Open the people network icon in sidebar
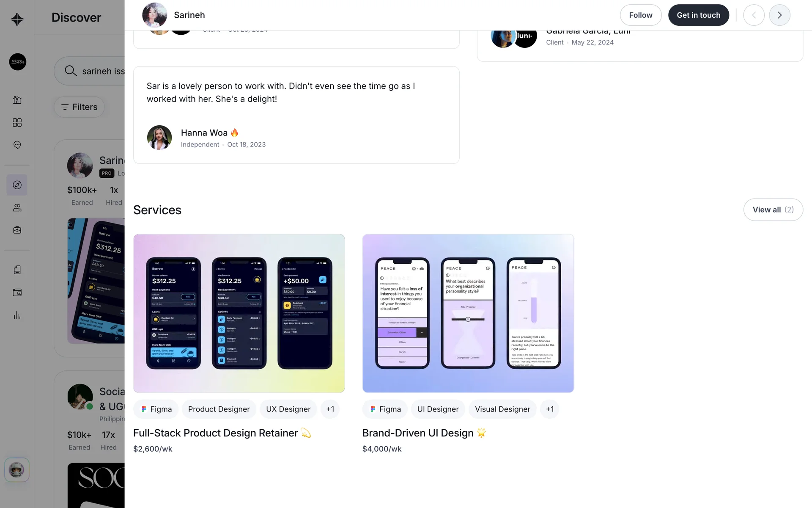The height and width of the screenshot is (508, 812). [17, 208]
